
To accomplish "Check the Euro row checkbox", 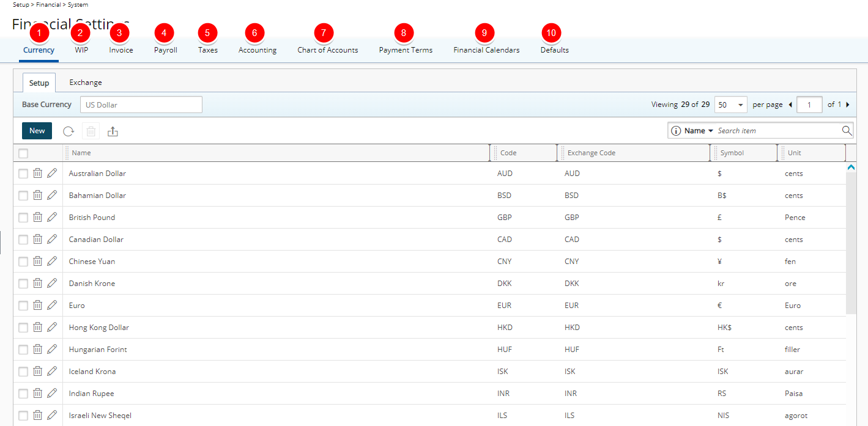I will pyautogui.click(x=23, y=306).
